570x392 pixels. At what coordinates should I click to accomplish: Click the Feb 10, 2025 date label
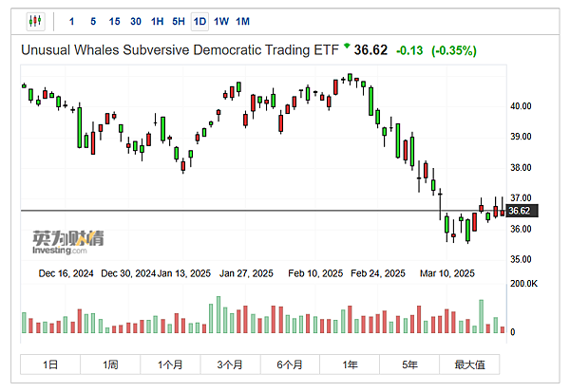(315, 273)
